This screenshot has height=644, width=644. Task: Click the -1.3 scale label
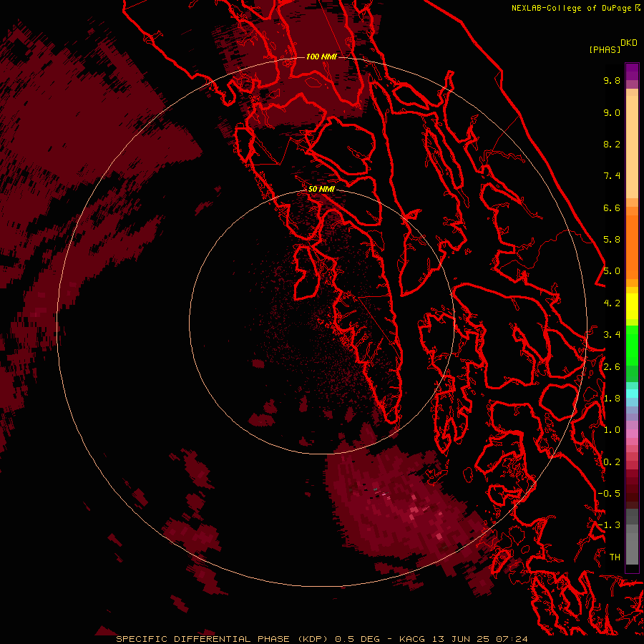click(609, 525)
